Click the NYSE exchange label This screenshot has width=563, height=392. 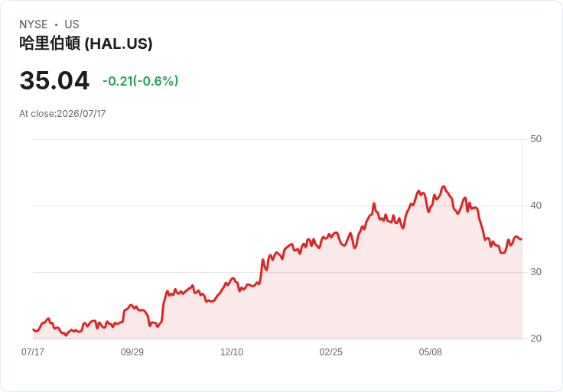(x=34, y=24)
